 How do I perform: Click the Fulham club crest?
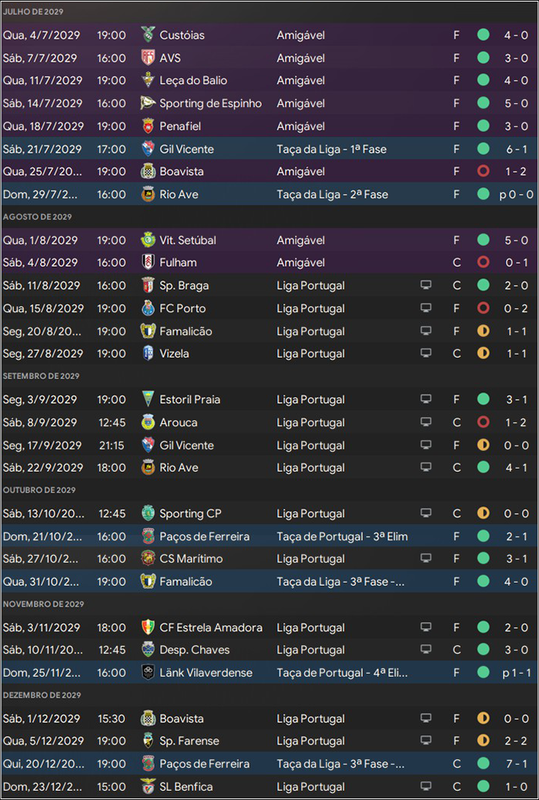[x=148, y=262]
